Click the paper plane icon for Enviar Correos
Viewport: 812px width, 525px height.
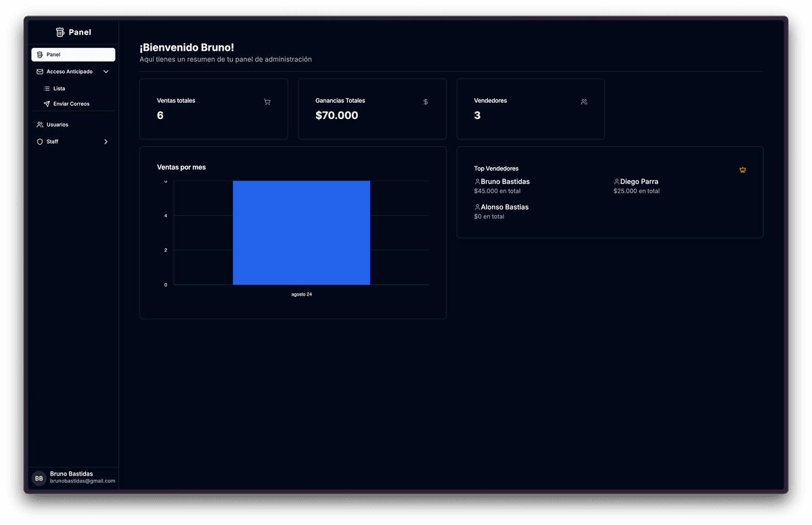click(x=47, y=104)
